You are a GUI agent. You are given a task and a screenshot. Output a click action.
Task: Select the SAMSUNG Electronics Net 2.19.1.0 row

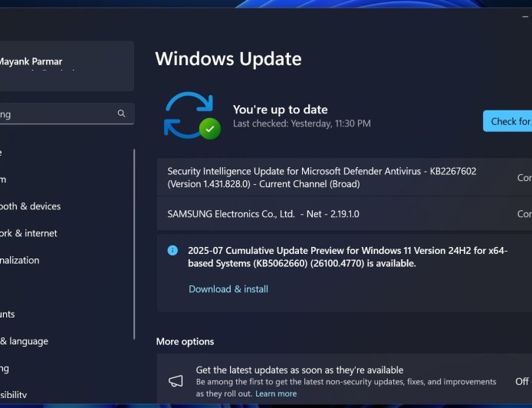coord(344,214)
